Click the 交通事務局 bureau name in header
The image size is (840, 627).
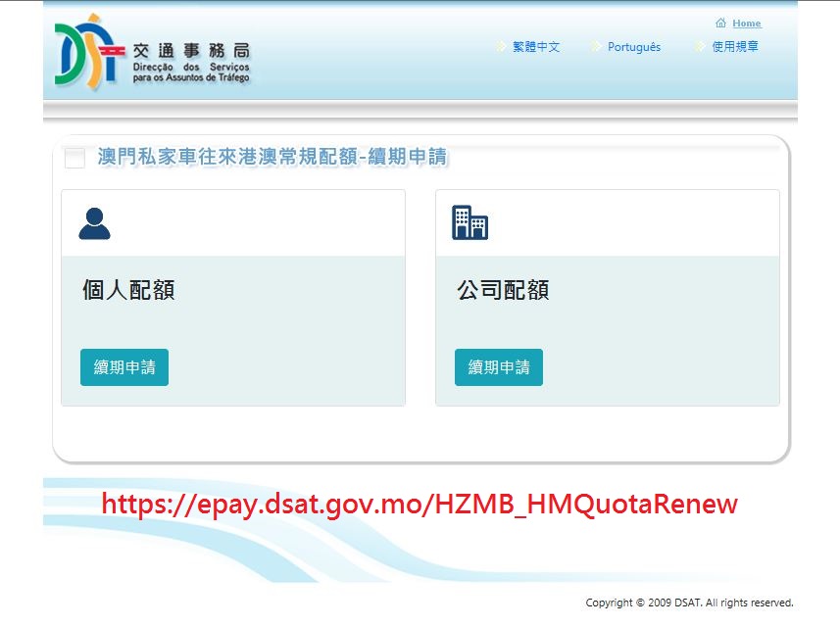[x=191, y=50]
